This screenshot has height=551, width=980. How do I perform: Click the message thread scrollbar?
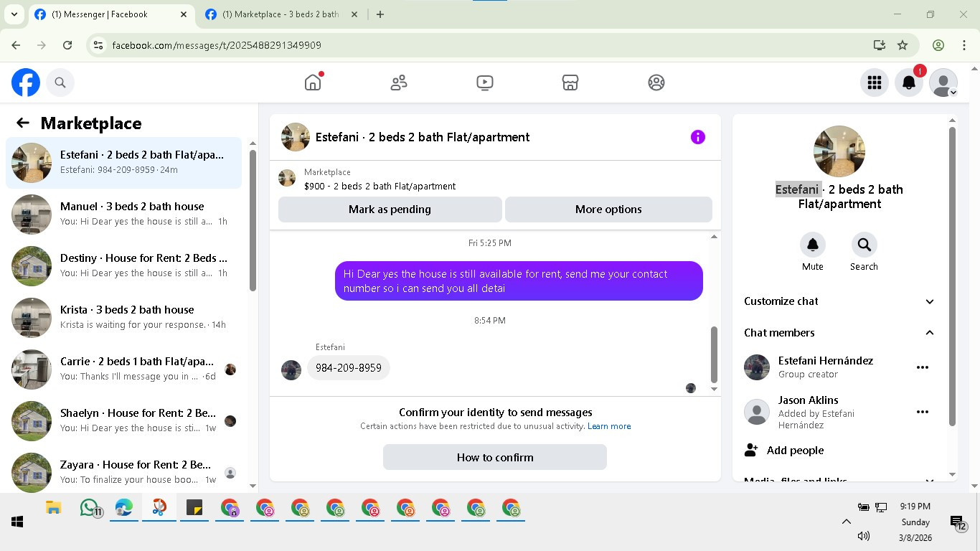point(714,354)
